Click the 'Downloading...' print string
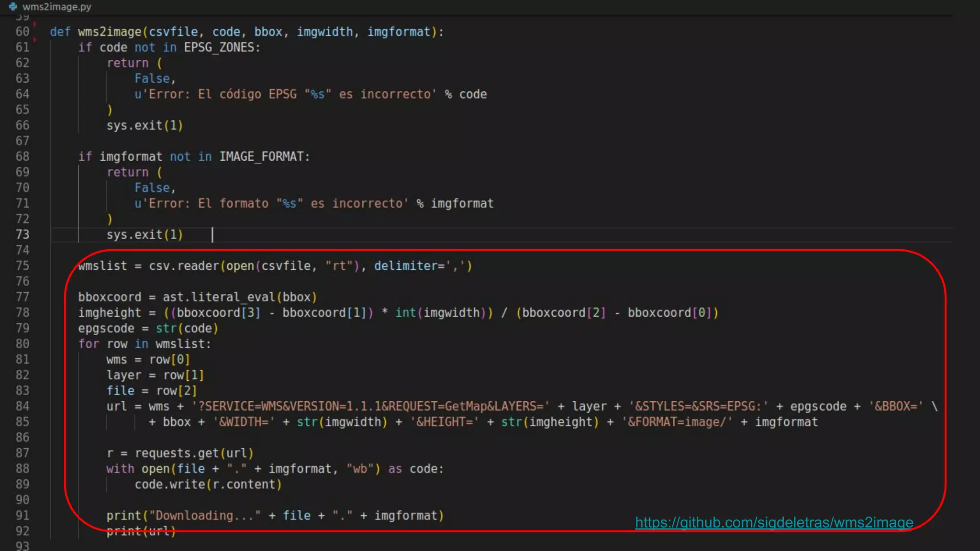The image size is (980, 551). pos(205,516)
